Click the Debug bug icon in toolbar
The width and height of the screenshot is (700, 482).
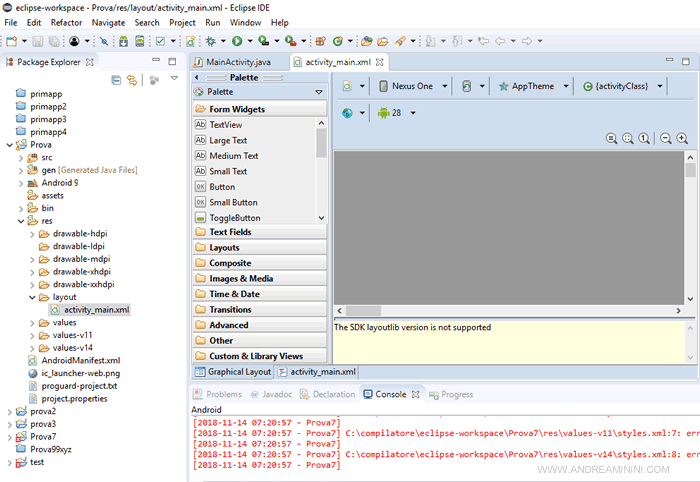tap(211, 41)
